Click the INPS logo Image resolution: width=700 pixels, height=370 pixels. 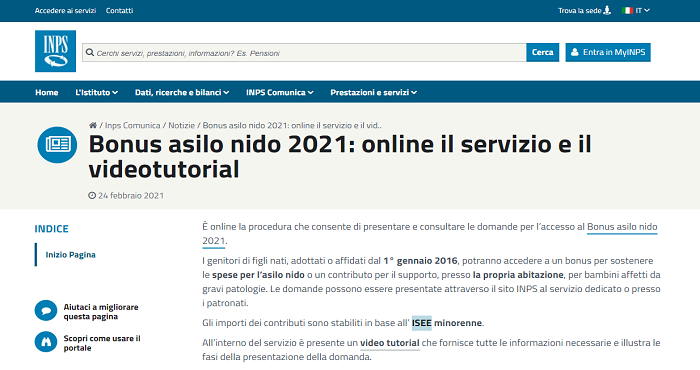[x=55, y=51]
